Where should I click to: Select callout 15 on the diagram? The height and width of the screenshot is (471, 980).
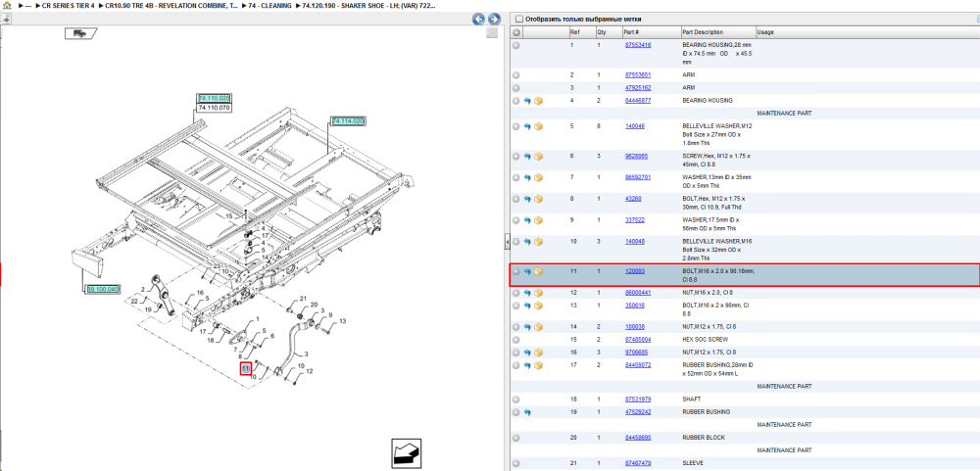click(x=228, y=215)
